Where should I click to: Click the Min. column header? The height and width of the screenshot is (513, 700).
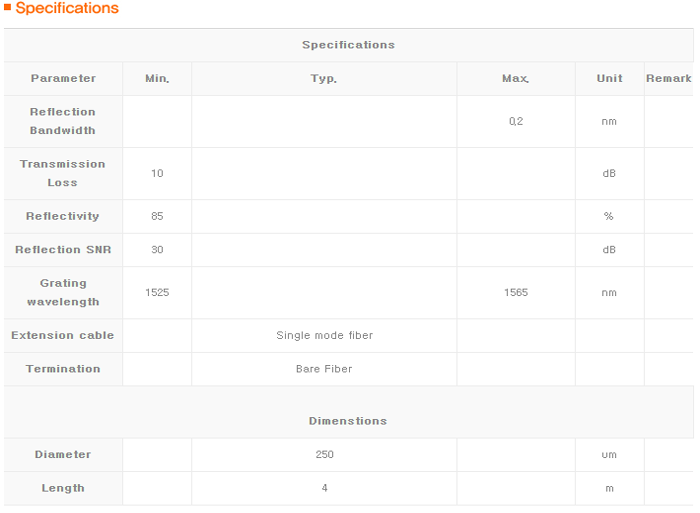[x=157, y=79]
